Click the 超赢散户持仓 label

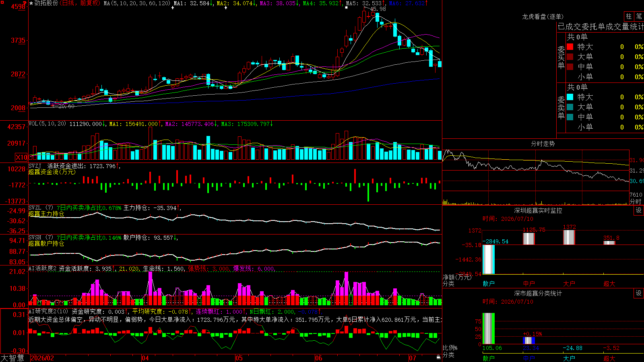point(46,243)
